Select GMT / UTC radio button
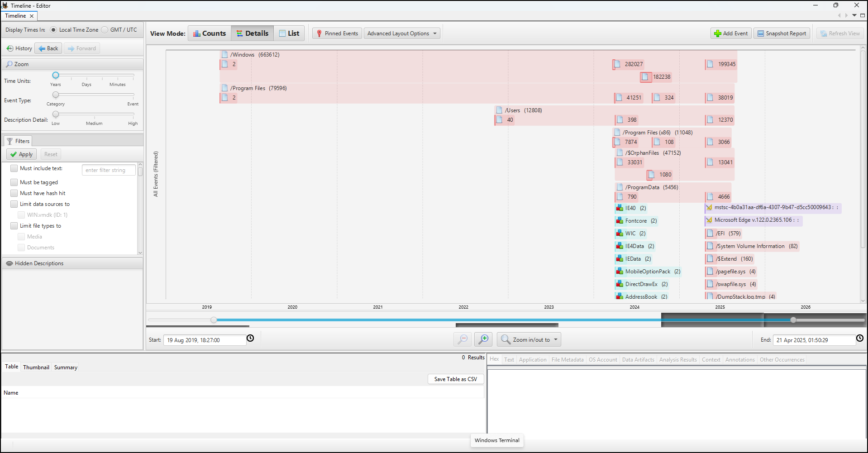The image size is (868, 453). point(105,30)
